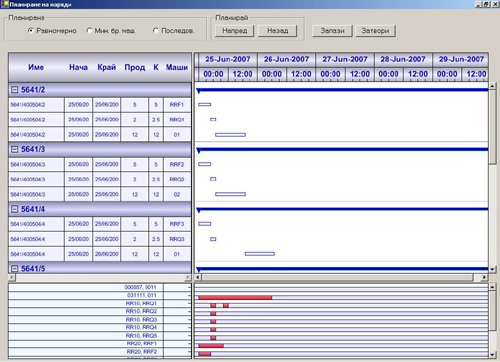Click the application icon in title bar
The width and height of the screenshot is (500, 362).
point(5,4)
